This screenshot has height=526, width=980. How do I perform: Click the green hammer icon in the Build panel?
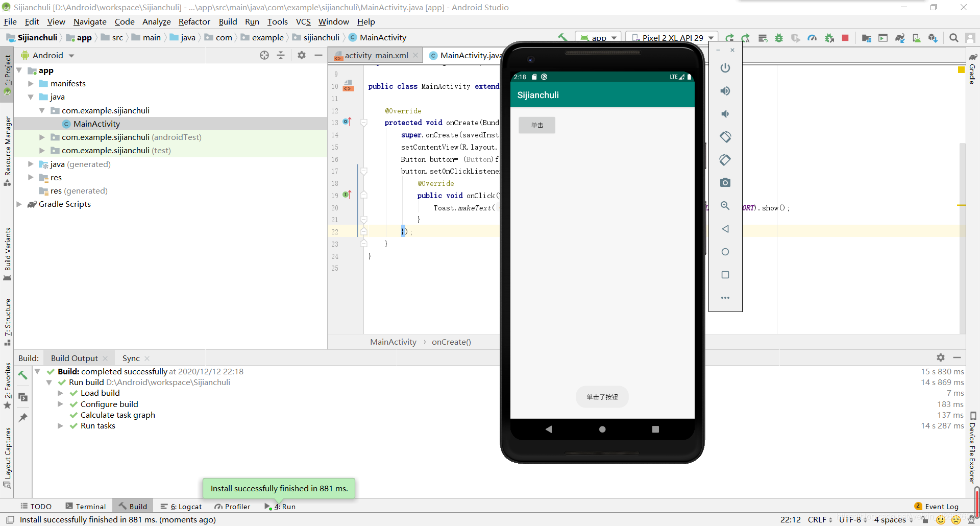pyautogui.click(x=23, y=375)
